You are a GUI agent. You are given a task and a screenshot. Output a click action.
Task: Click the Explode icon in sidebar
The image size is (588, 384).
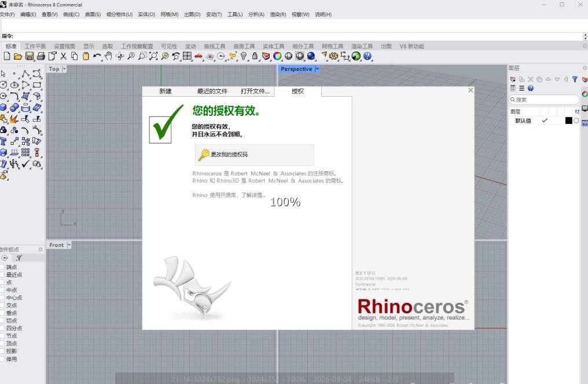point(14,119)
